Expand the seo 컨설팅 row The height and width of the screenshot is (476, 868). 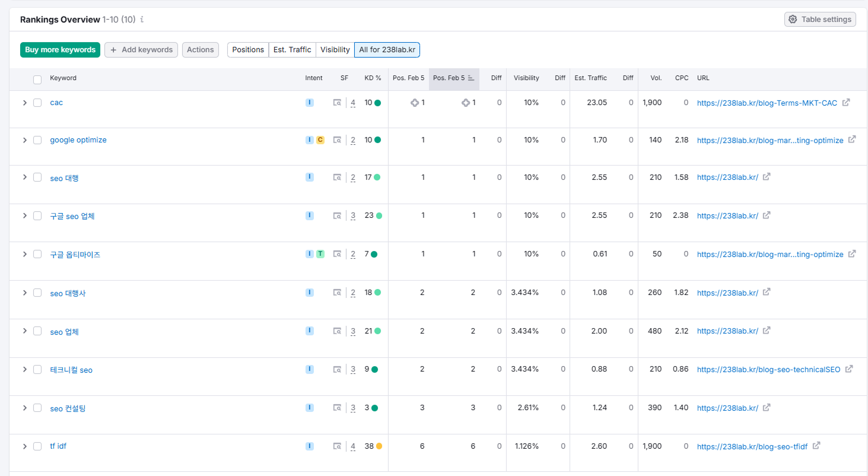pos(24,408)
